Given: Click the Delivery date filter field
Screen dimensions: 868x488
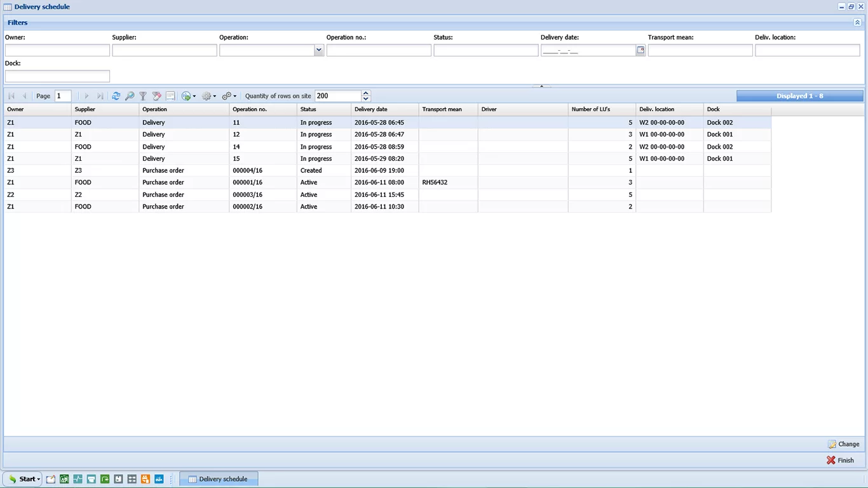Looking at the screenshot, I should pos(588,50).
